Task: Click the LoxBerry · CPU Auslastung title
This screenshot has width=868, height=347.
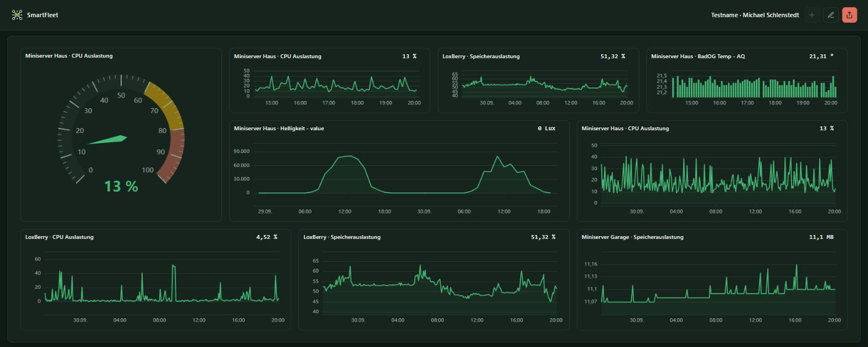Action: [x=59, y=237]
